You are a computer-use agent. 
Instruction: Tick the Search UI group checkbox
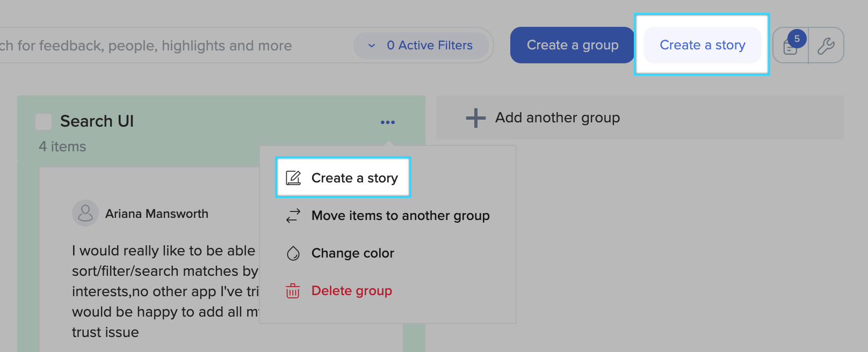point(44,121)
